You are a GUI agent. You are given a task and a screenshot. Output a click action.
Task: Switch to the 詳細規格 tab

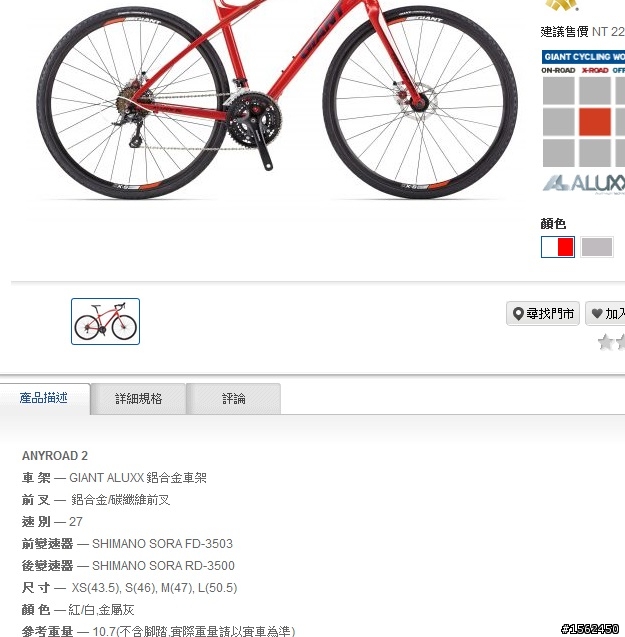point(138,399)
